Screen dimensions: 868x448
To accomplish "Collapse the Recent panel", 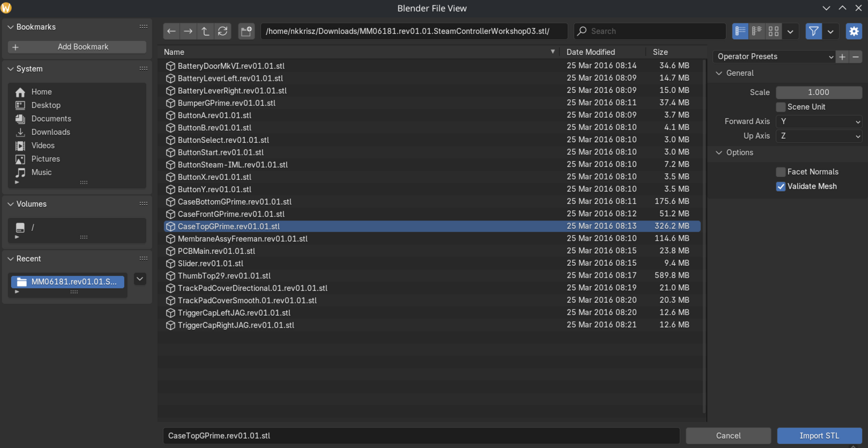I will (10, 259).
